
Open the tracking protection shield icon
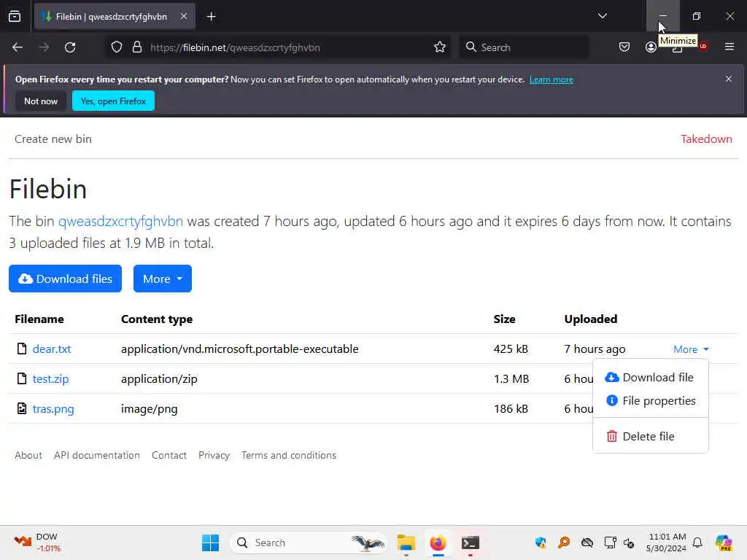pyautogui.click(x=117, y=47)
